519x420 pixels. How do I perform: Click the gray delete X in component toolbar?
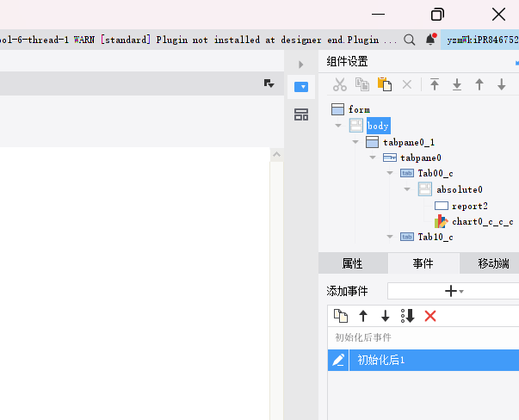pyautogui.click(x=407, y=84)
